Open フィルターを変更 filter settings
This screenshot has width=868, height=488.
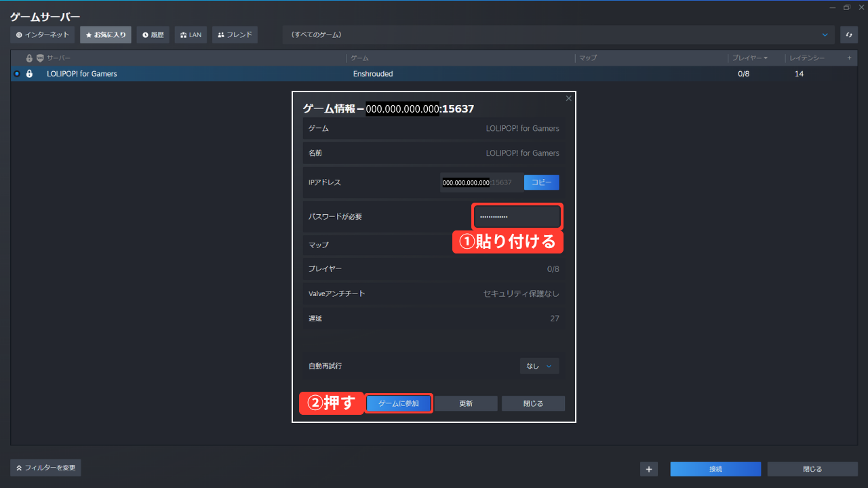[x=45, y=468]
